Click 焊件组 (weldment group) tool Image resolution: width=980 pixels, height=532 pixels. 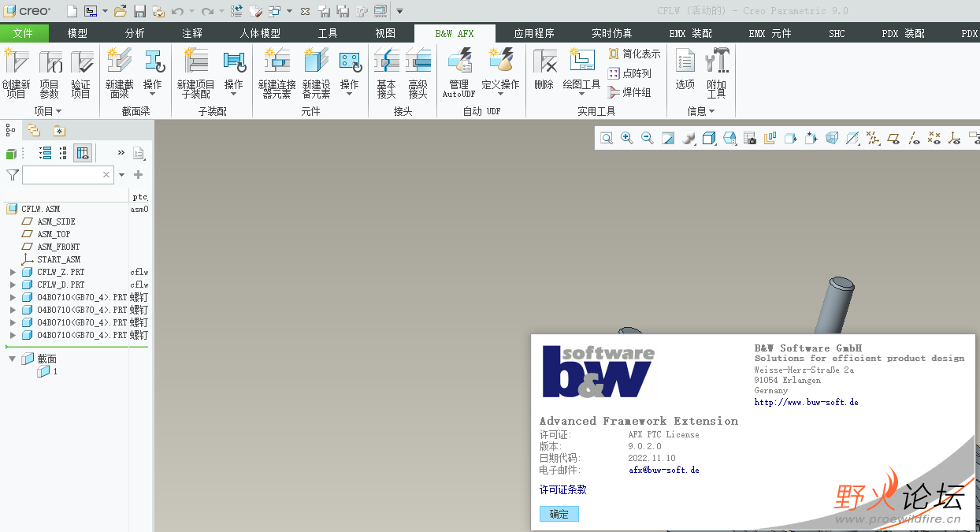coord(630,92)
